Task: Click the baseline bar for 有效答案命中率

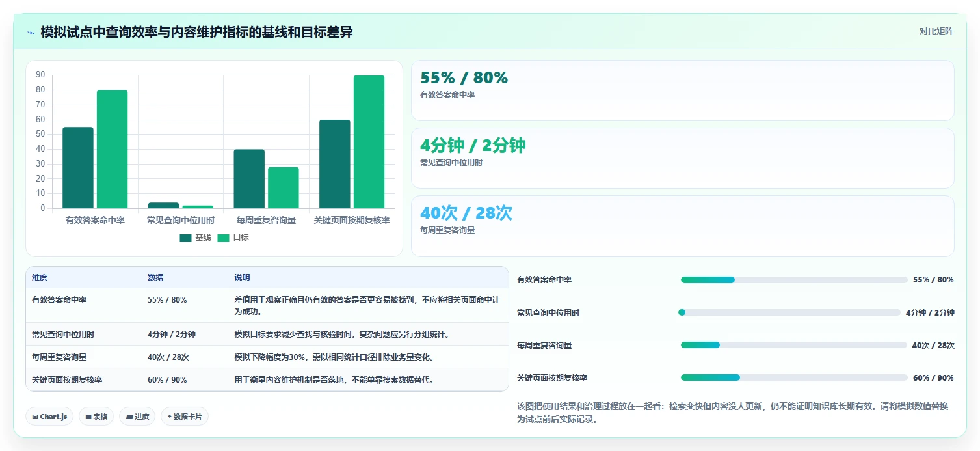Action: click(78, 168)
